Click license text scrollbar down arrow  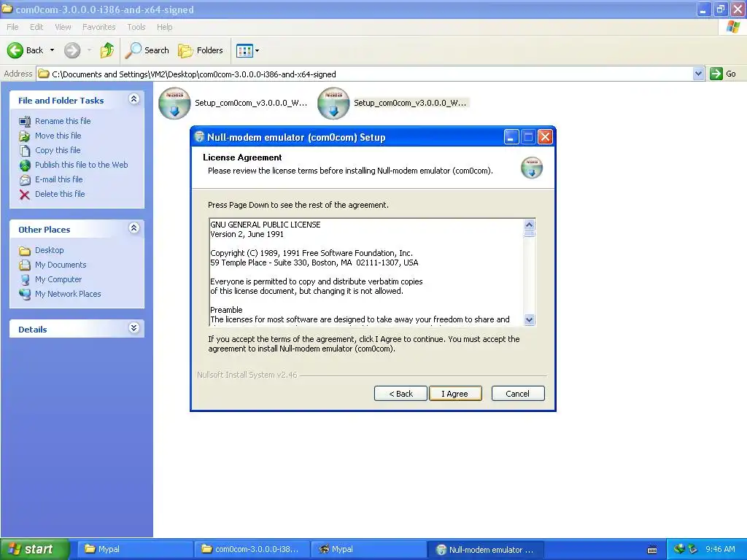pyautogui.click(x=530, y=319)
